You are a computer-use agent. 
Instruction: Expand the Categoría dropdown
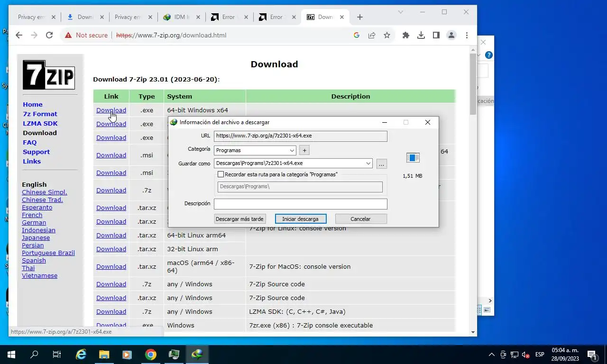coord(292,150)
